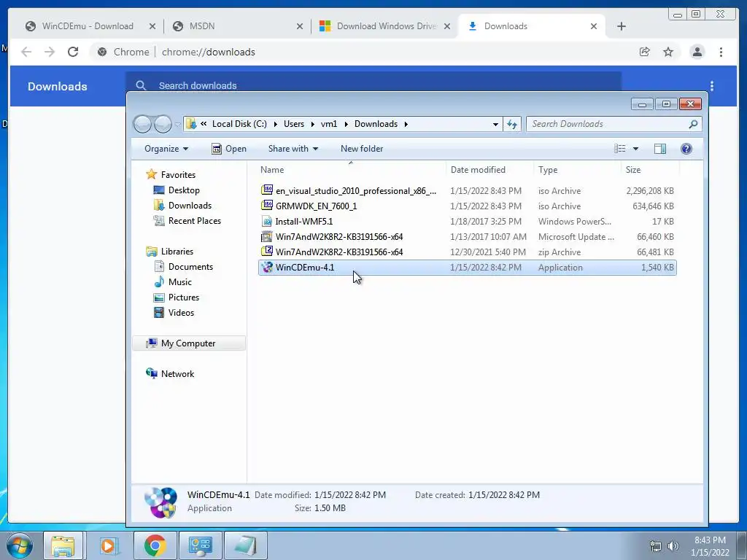Click Explorer Forward navigation button
Image resolution: width=747 pixels, height=560 pixels.
(x=163, y=124)
